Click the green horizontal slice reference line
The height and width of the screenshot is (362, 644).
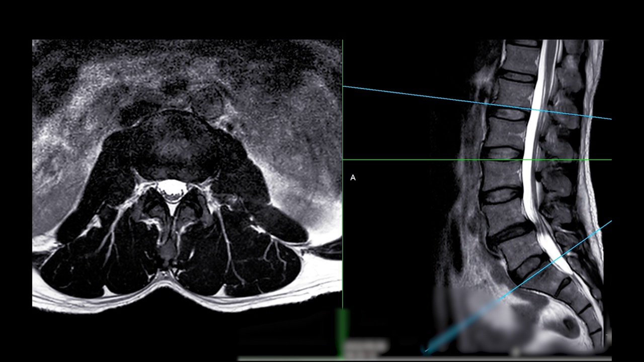click(x=477, y=160)
